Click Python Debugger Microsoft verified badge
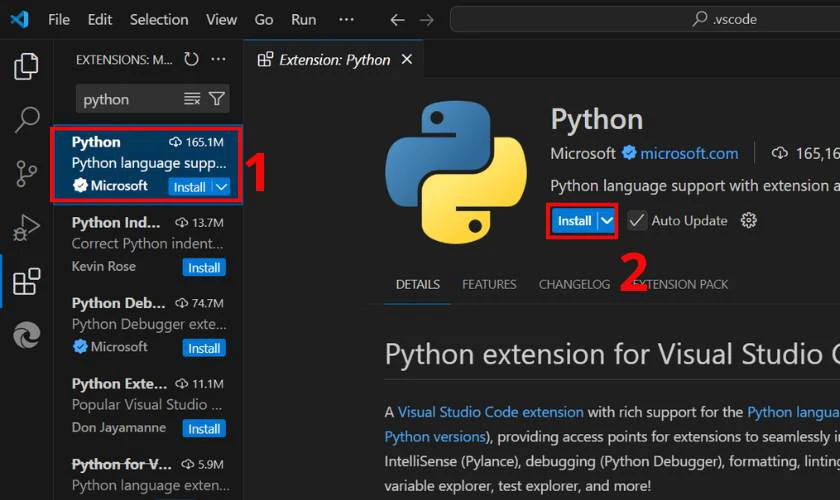 (x=80, y=347)
